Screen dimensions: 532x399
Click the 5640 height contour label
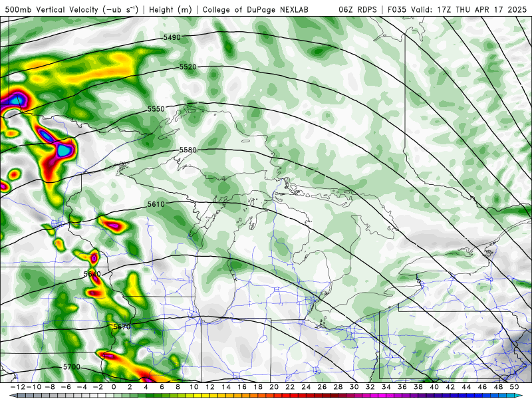pyautogui.click(x=92, y=274)
